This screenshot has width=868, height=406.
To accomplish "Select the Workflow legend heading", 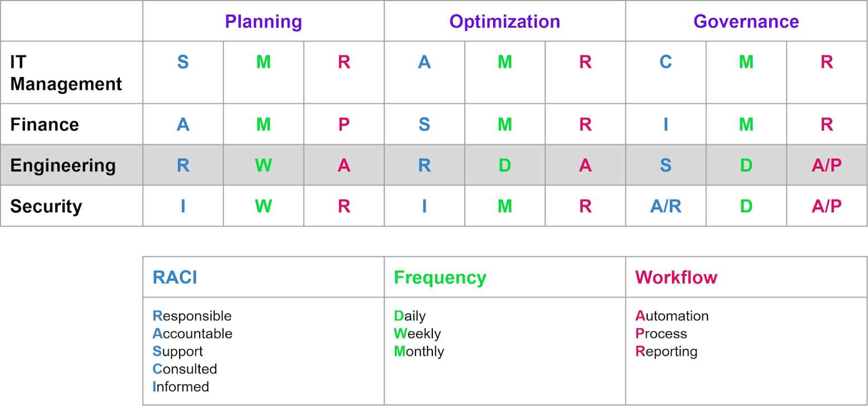I will click(x=676, y=278).
